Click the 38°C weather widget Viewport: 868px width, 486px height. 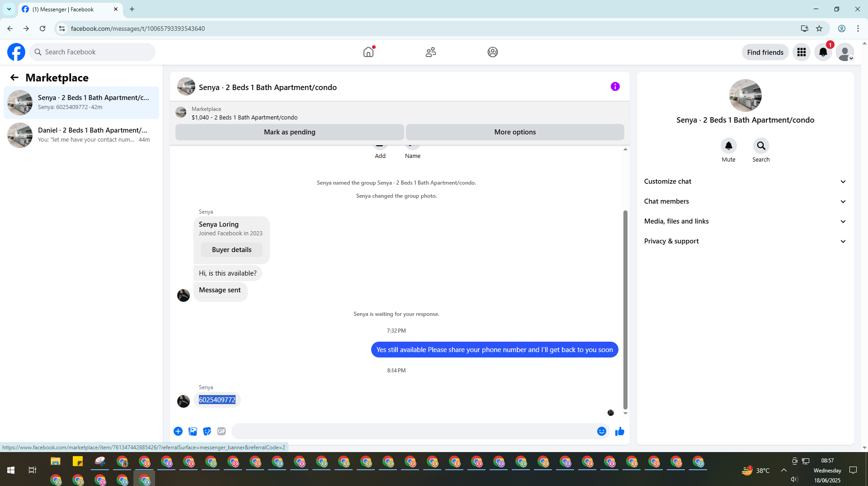(756, 471)
